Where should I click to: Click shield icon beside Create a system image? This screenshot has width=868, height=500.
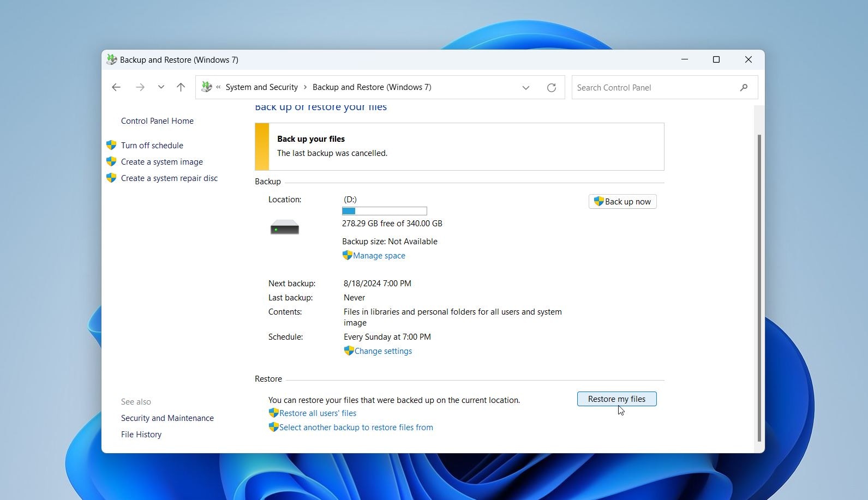click(111, 161)
